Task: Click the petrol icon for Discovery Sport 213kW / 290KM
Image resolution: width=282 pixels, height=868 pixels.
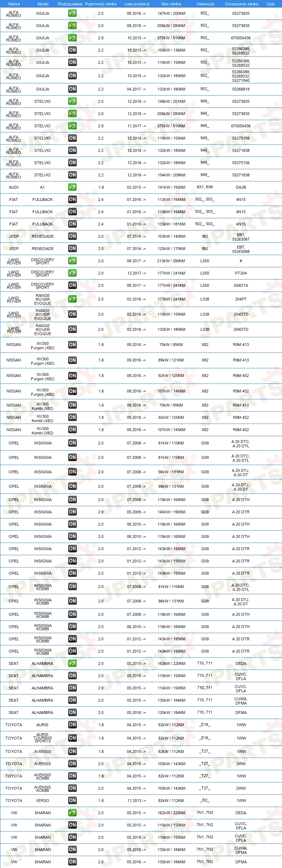Action: pos(72,261)
